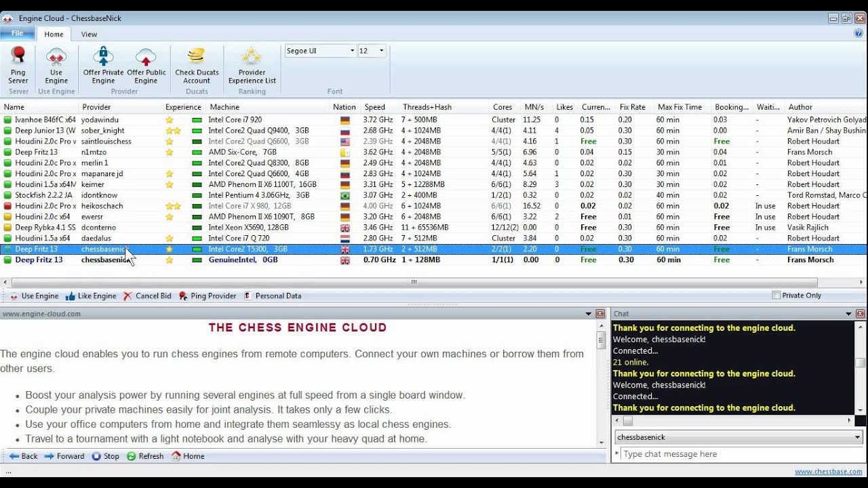Stop loading the browser pane
This screenshot has width=868, height=488.
point(106,456)
